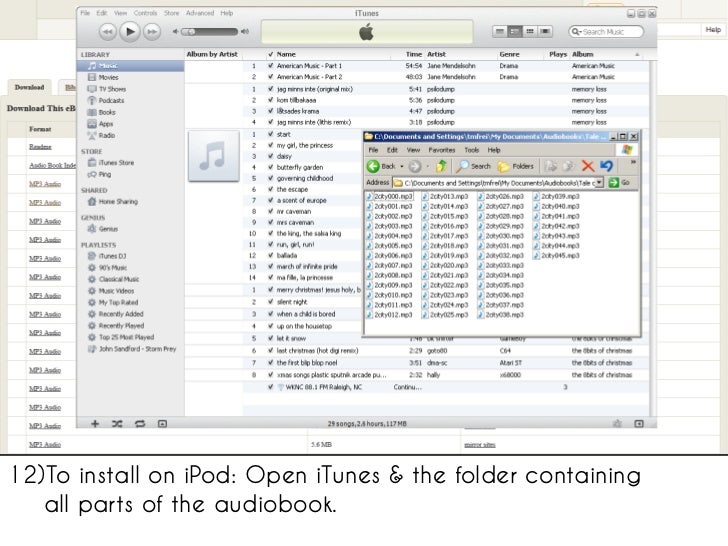The height and width of the screenshot is (546, 728).
Task: Open the iTunes Controls menu
Action: coord(145,13)
